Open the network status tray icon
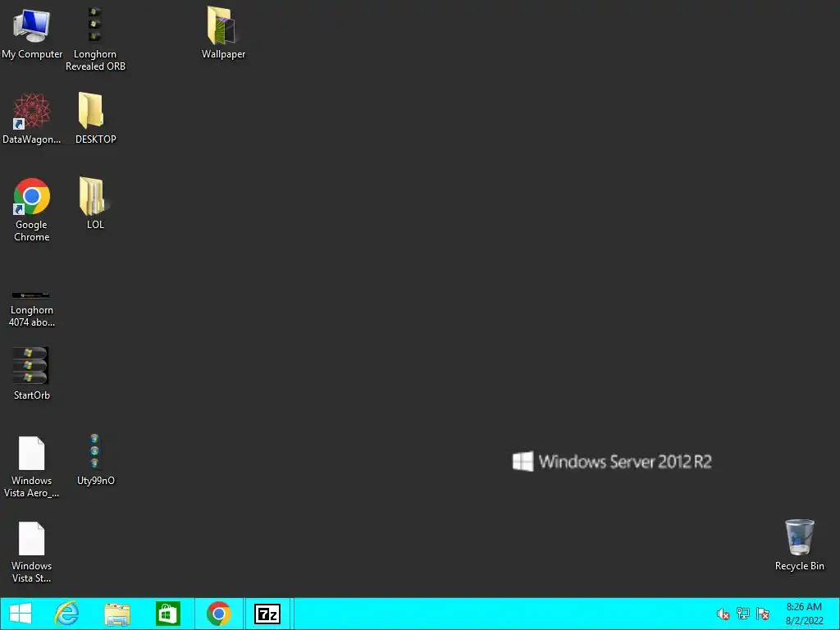 pyautogui.click(x=743, y=614)
